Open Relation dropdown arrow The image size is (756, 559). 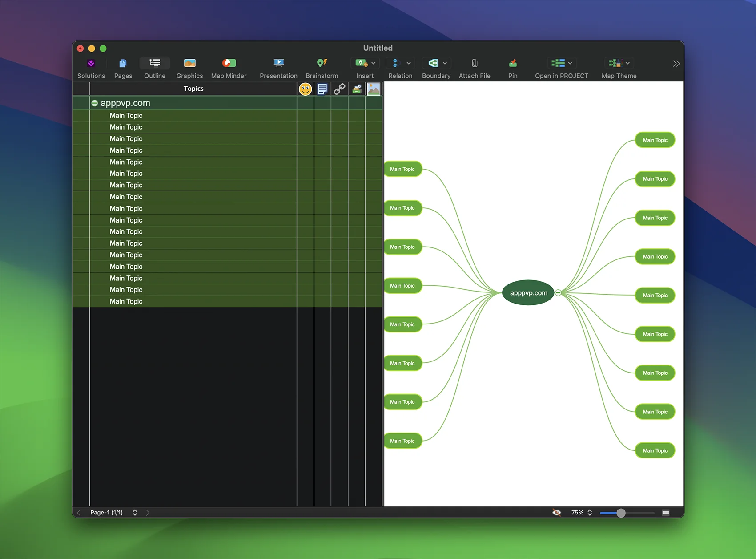pyautogui.click(x=409, y=63)
